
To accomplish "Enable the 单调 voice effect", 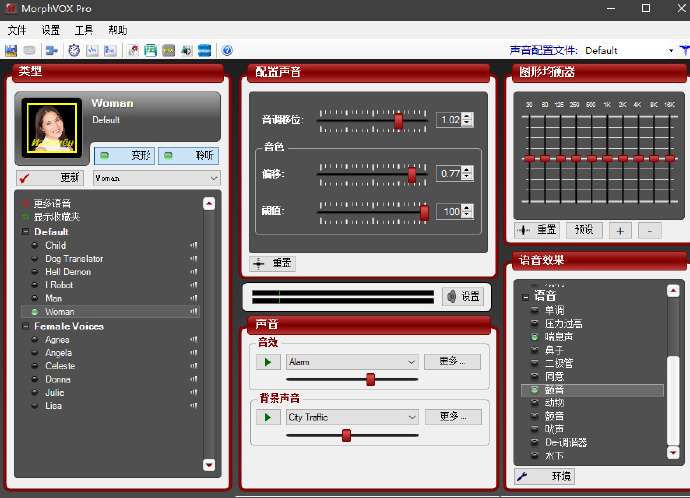I will tap(535, 311).
